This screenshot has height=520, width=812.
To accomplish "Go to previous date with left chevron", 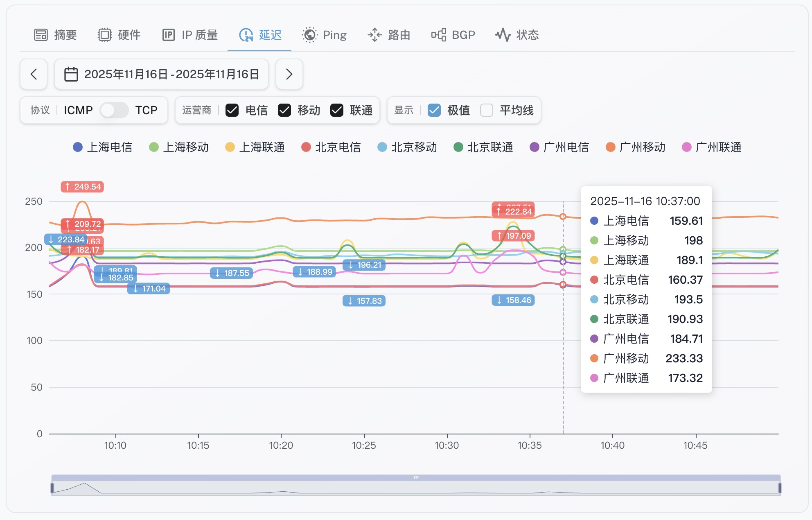I will [34, 74].
